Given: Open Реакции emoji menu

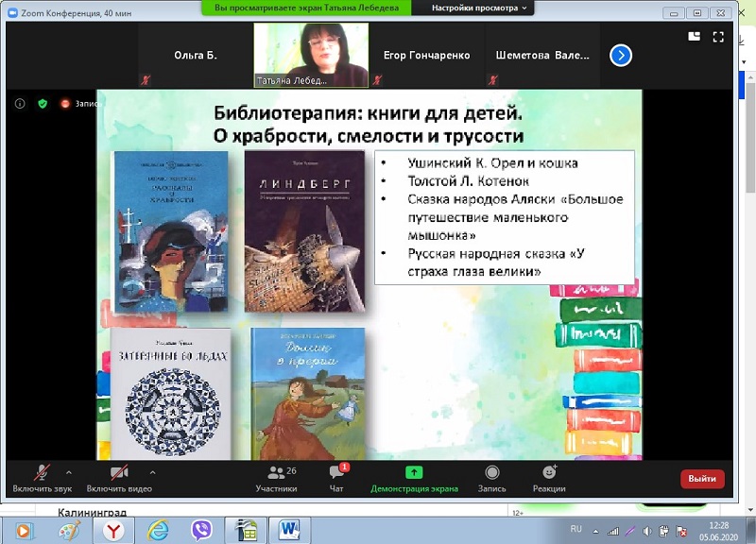Looking at the screenshot, I should pyautogui.click(x=549, y=479).
